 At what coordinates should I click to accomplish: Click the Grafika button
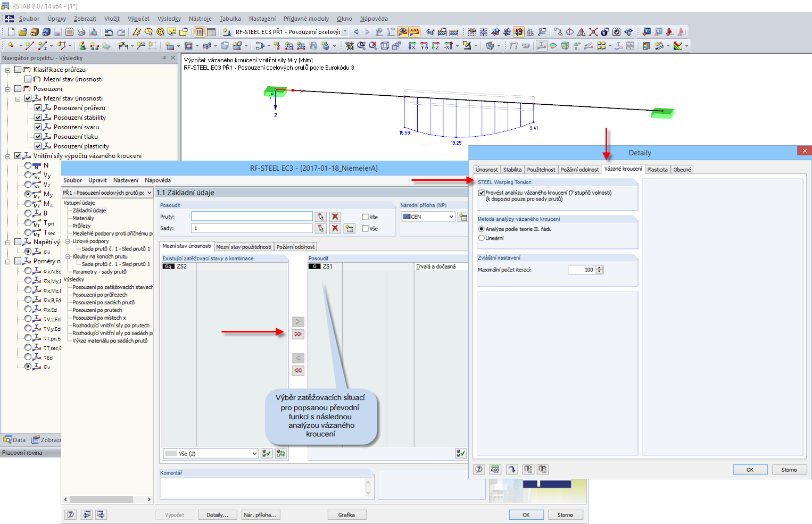coord(346,515)
